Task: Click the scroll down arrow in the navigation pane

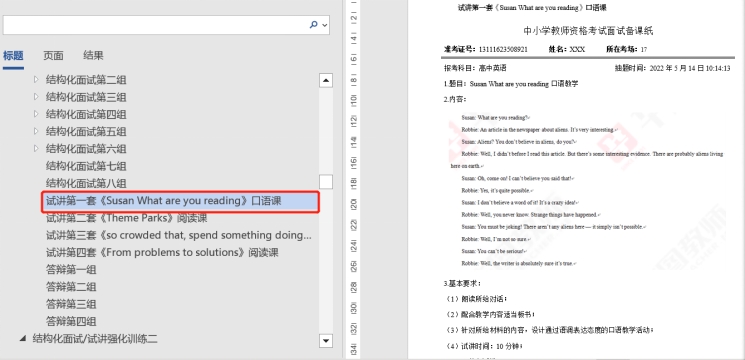Action: tap(326, 340)
